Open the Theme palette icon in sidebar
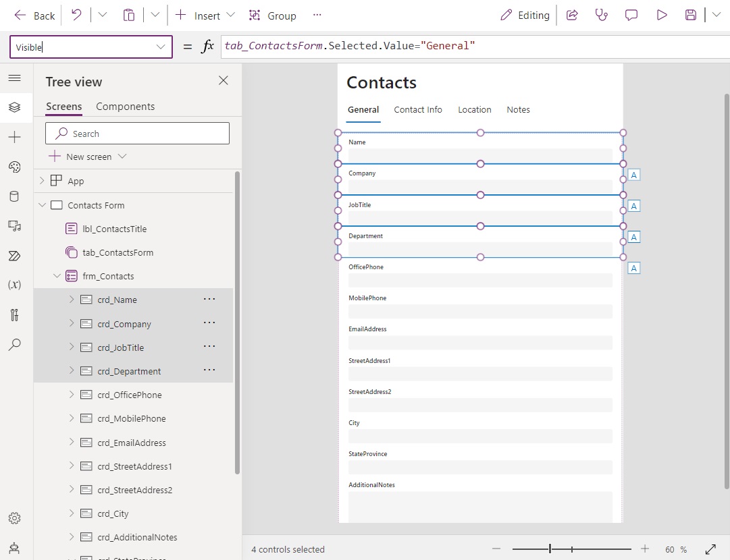The width and height of the screenshot is (730, 560). tap(14, 167)
